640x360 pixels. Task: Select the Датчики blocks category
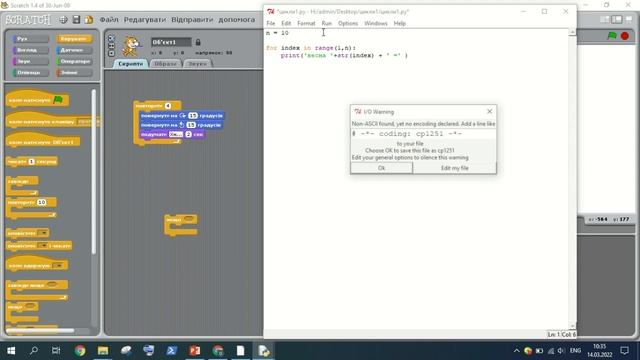tap(74, 50)
